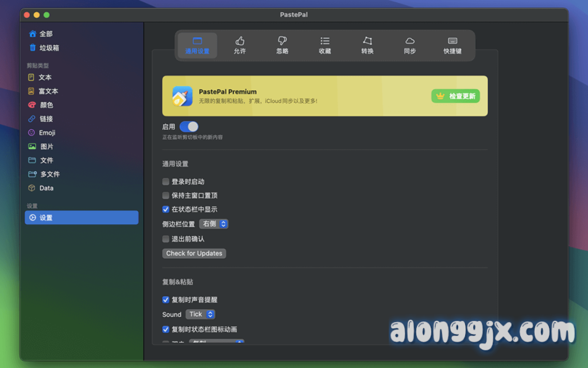
Task: Select 设置 in the sidebar
Action: (x=82, y=218)
